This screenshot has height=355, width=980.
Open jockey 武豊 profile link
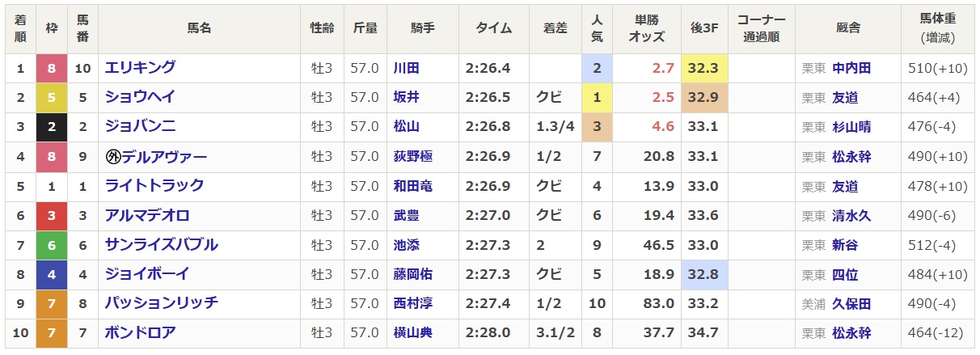pyautogui.click(x=407, y=216)
